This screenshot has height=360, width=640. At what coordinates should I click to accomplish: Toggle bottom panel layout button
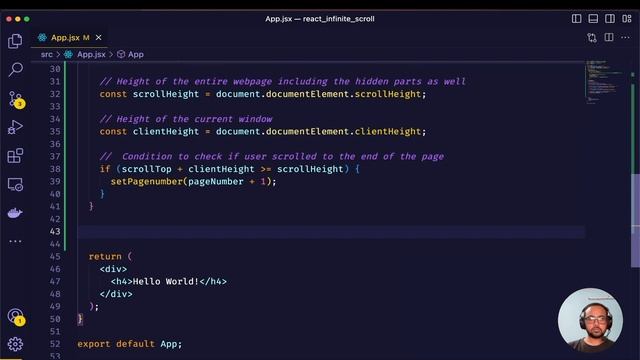[x=593, y=19]
